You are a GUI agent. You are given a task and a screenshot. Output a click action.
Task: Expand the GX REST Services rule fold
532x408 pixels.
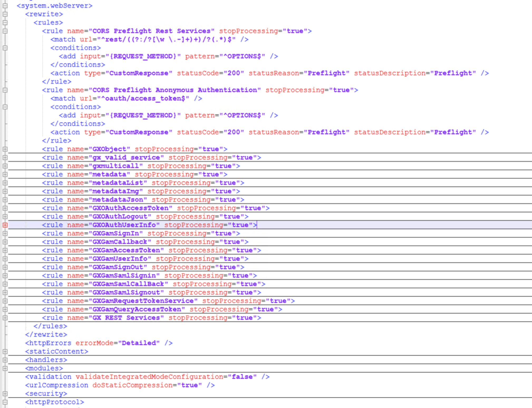(x=5, y=318)
